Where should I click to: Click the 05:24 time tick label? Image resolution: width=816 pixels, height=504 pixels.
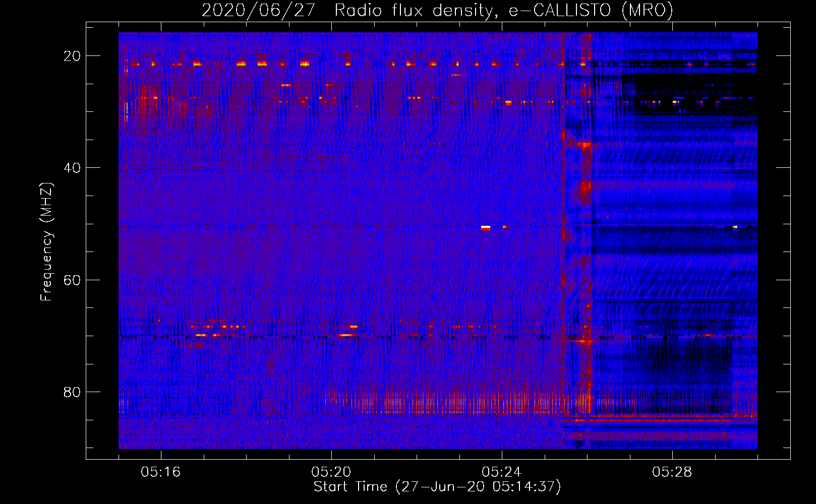click(x=501, y=472)
